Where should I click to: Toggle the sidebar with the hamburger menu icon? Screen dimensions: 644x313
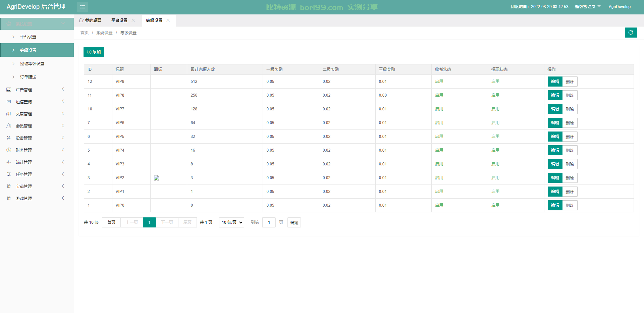point(83,7)
